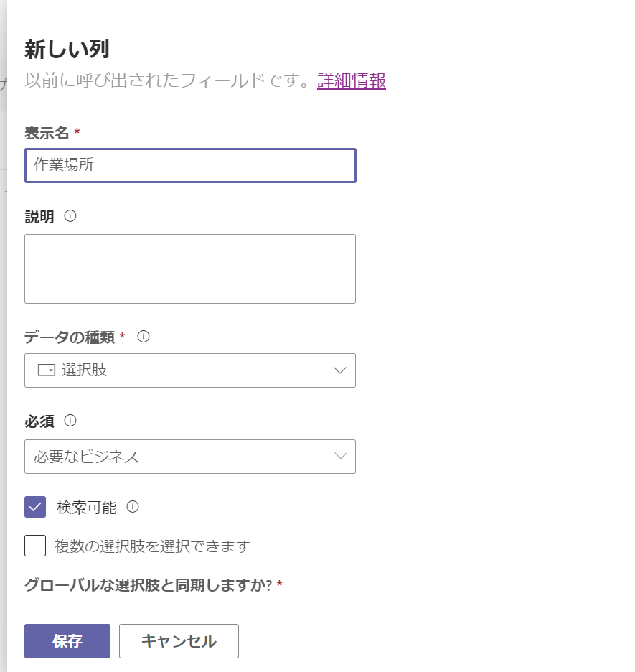Screen dimensions: 635x672
Task: Open the 必須 dropdown chevron
Action: click(341, 457)
